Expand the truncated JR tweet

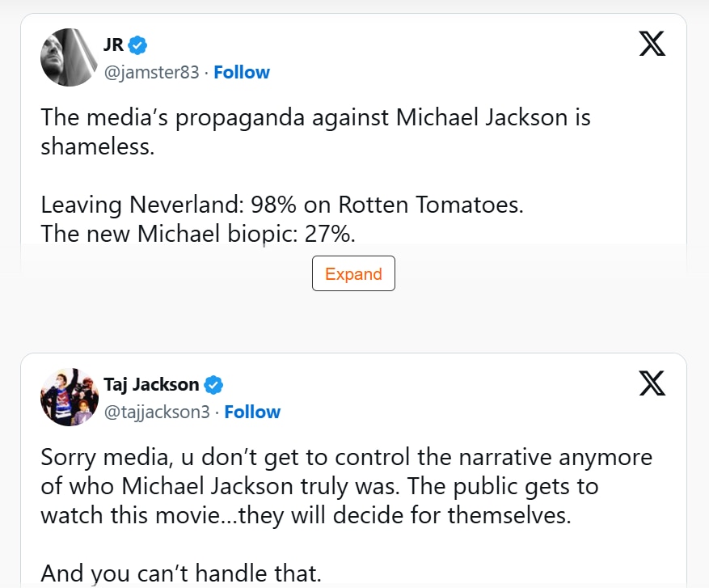(353, 273)
